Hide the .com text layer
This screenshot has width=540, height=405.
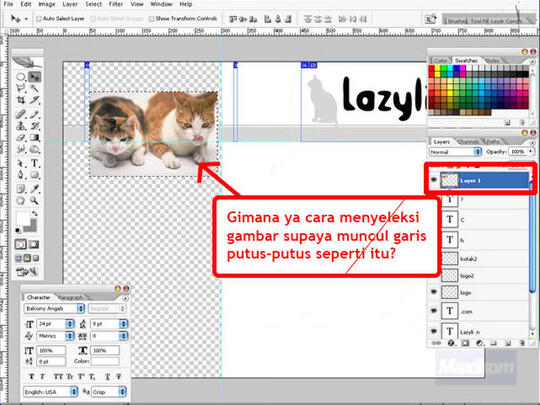(434, 311)
